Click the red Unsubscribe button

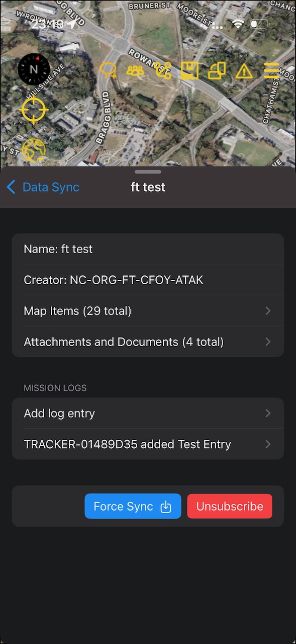(x=230, y=506)
